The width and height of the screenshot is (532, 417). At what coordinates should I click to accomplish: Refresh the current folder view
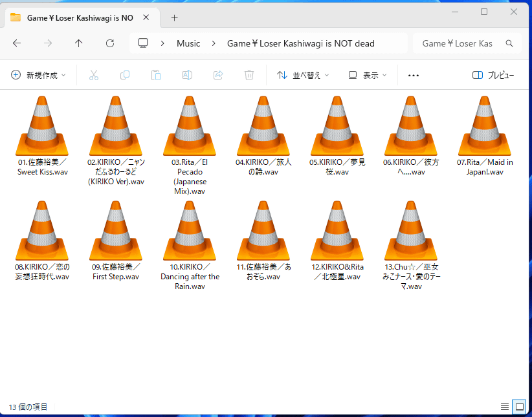(x=110, y=43)
